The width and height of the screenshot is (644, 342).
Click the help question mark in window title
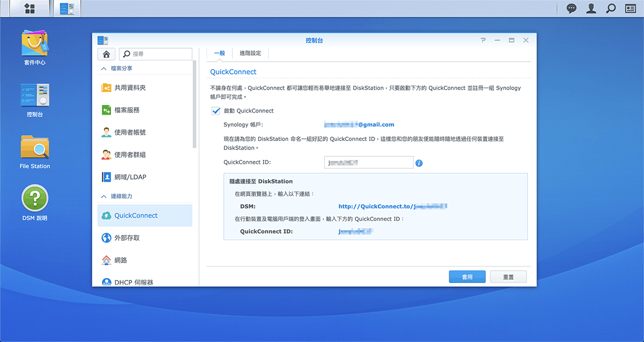[483, 40]
